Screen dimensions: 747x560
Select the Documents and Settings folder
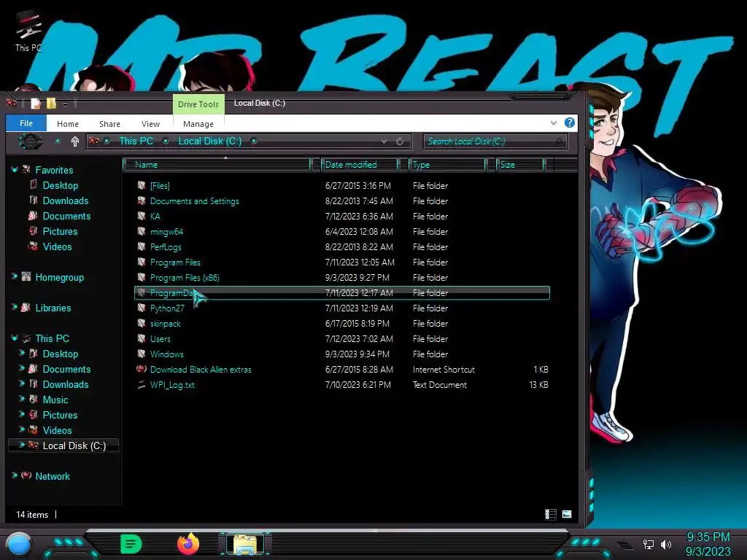(194, 201)
